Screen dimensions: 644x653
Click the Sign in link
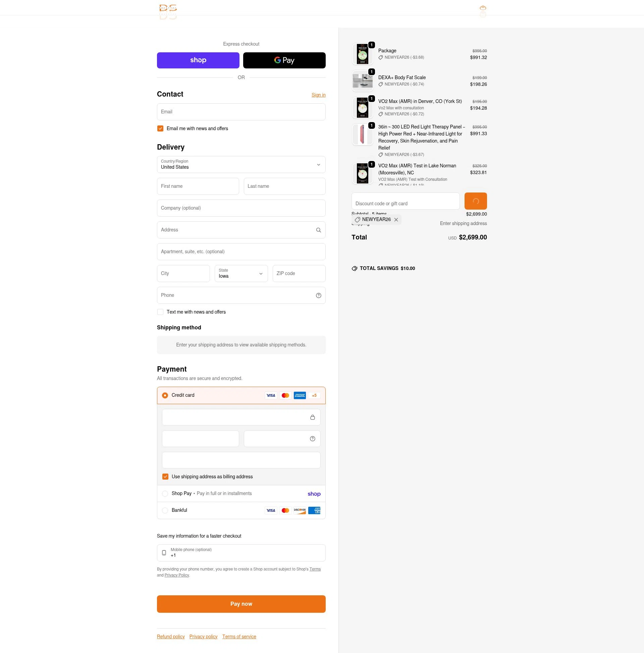point(318,95)
